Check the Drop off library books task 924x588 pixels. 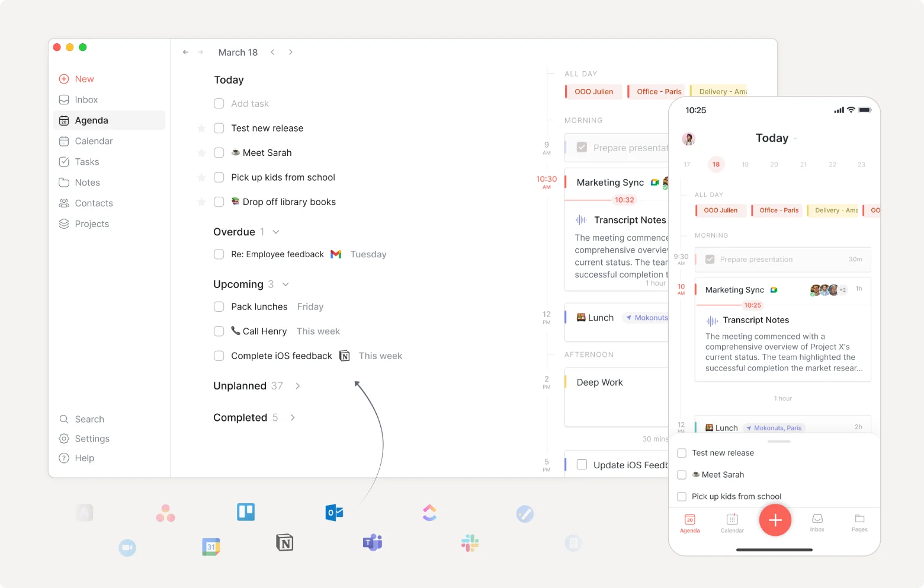[219, 202]
